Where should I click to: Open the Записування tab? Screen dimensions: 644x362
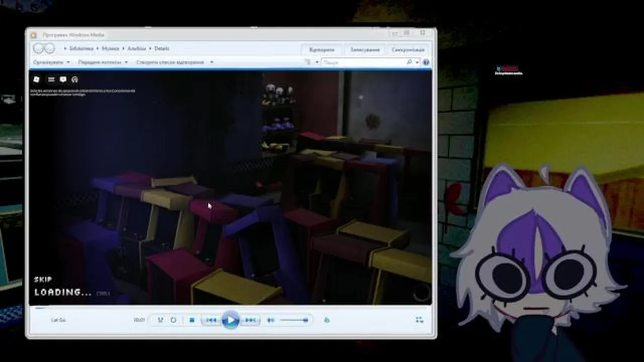pos(365,50)
